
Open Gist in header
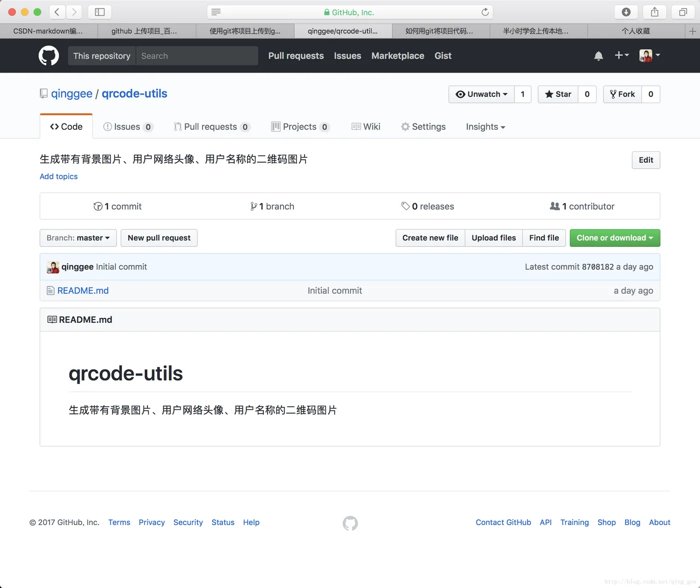pos(443,56)
